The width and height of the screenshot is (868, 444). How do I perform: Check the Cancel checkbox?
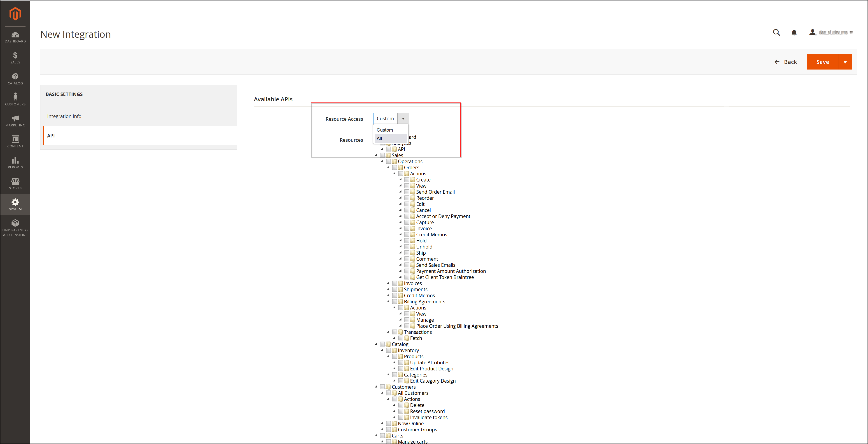click(x=407, y=210)
